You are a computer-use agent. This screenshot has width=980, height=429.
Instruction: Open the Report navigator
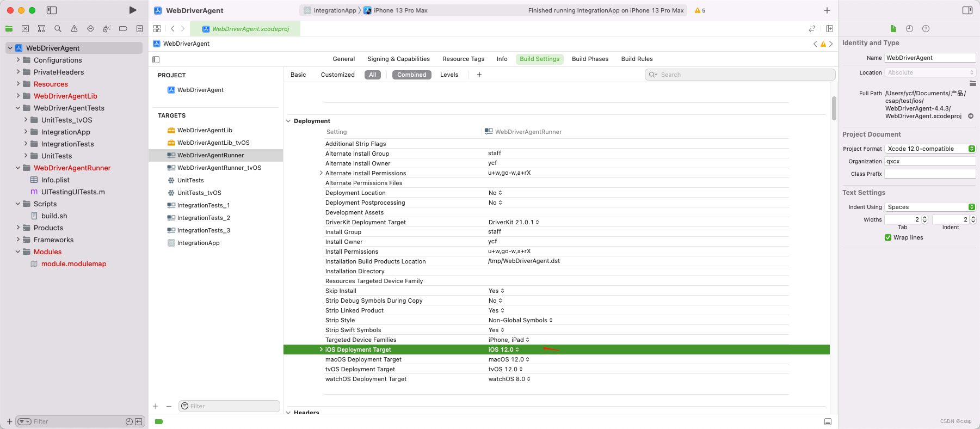(x=139, y=29)
